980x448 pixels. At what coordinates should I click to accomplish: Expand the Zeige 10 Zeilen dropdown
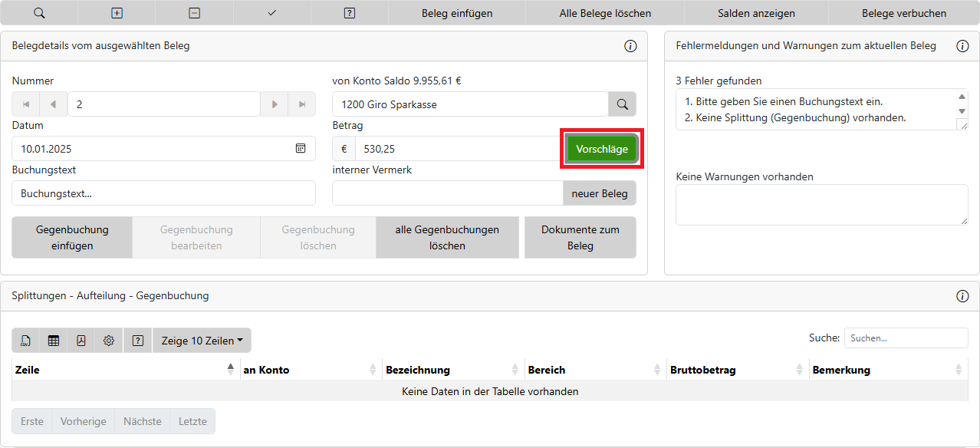click(202, 341)
